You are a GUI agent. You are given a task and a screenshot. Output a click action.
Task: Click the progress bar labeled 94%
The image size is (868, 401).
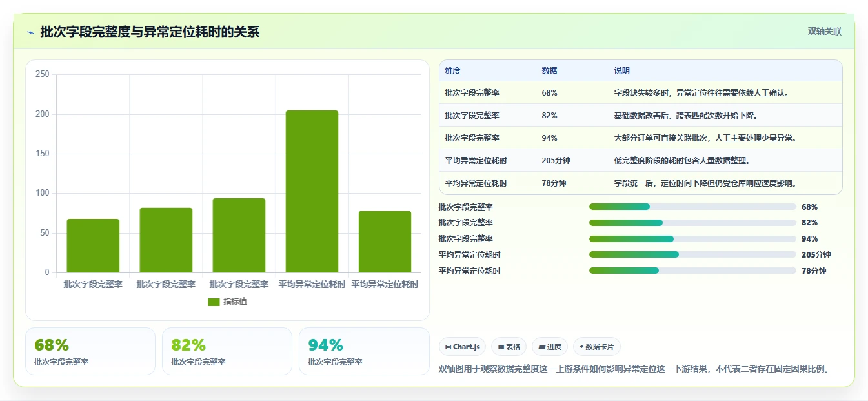[x=692, y=239]
